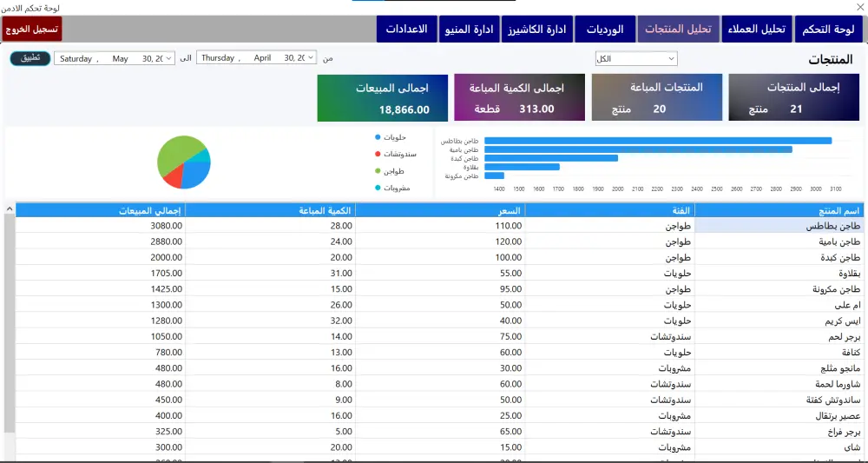This screenshot has height=463, width=868.
Task: Click the اجمالى الكمية المباعة card
Action: point(520,97)
